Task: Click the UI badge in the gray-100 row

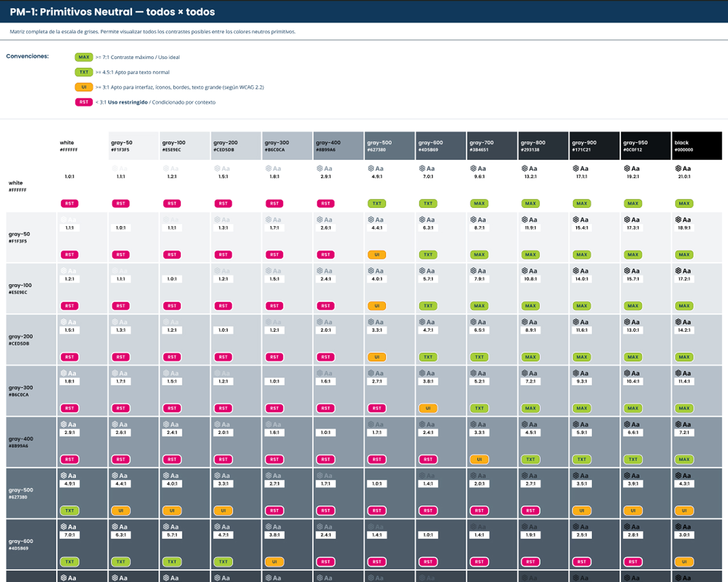Action: pyautogui.click(x=377, y=306)
